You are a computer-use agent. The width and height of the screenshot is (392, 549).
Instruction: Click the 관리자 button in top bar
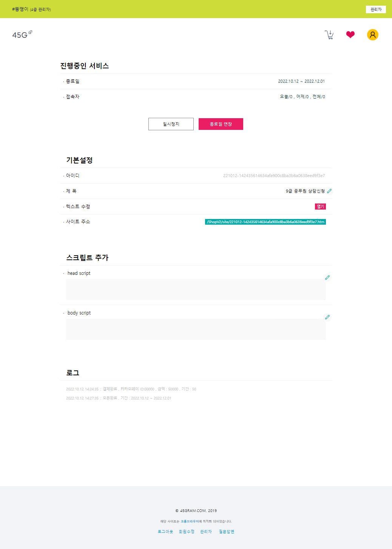(x=376, y=9)
